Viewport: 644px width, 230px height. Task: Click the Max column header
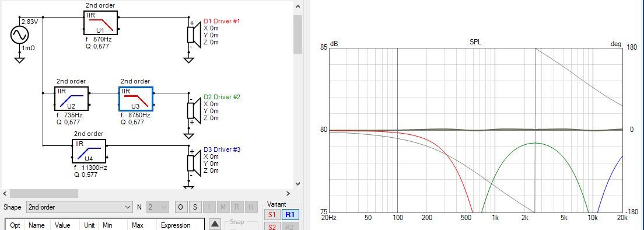coord(138,225)
